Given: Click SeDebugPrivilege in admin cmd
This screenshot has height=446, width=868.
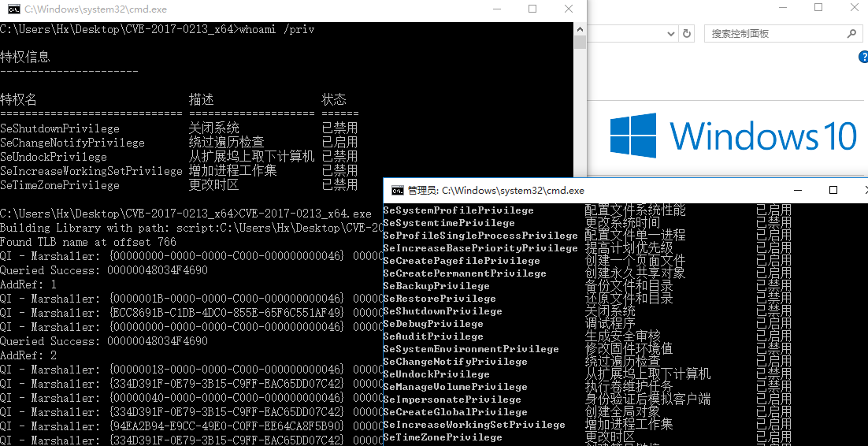Looking at the screenshot, I should click(x=433, y=324).
